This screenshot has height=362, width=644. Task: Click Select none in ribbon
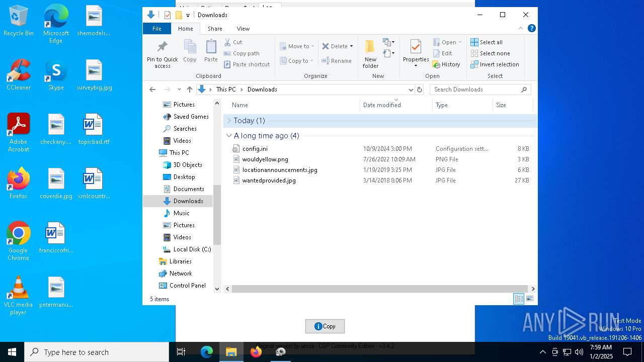click(x=490, y=53)
